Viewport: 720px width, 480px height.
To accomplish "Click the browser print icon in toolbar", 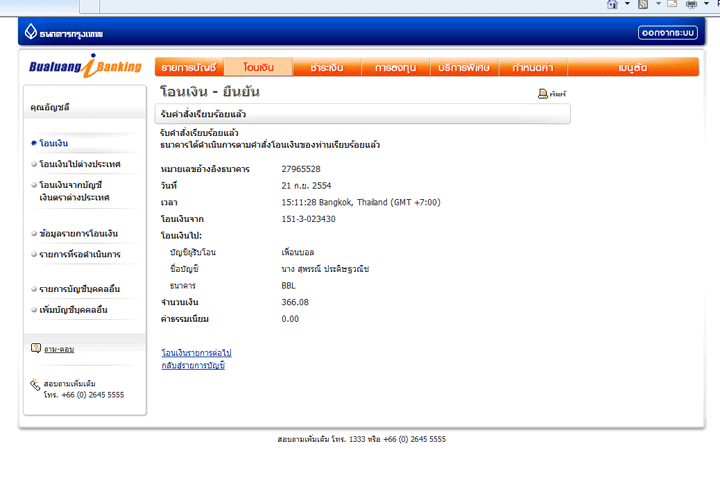I will click(x=691, y=4).
